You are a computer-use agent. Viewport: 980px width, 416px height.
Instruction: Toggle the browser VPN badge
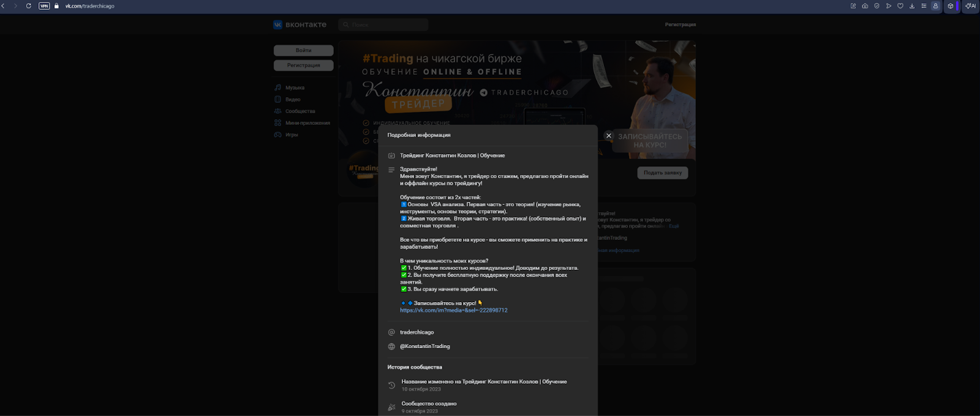[x=44, y=6]
